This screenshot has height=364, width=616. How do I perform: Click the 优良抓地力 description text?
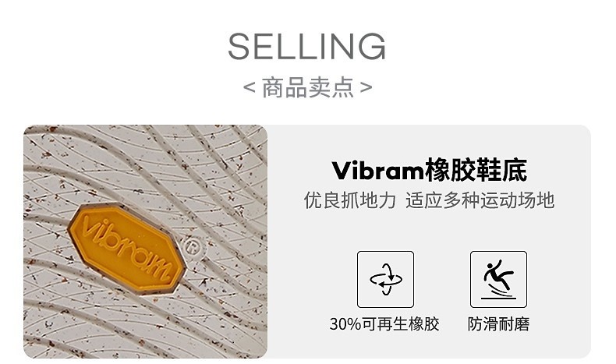coord(349,200)
